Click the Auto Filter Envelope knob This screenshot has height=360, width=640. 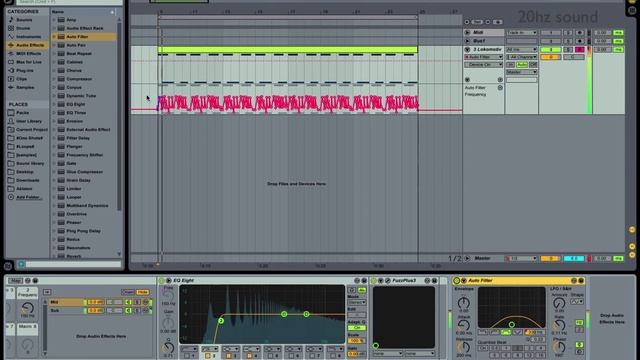[463, 303]
